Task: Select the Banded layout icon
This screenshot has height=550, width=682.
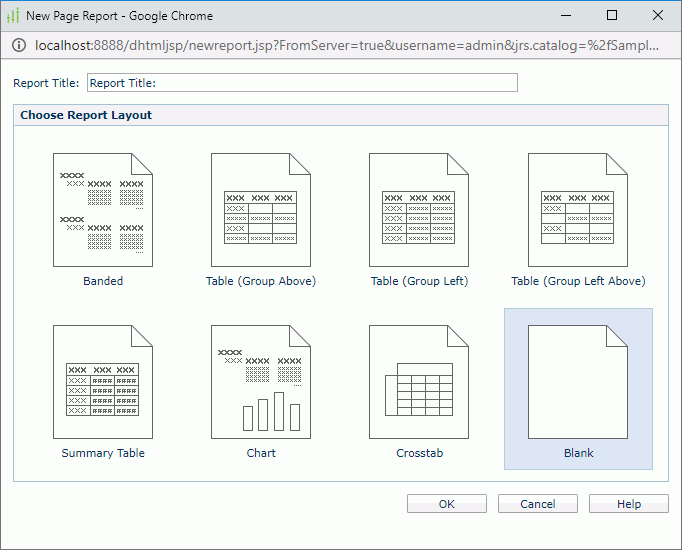Action: [x=103, y=210]
